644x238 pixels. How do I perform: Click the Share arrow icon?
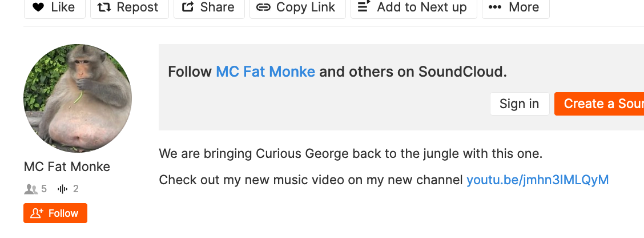click(x=188, y=7)
